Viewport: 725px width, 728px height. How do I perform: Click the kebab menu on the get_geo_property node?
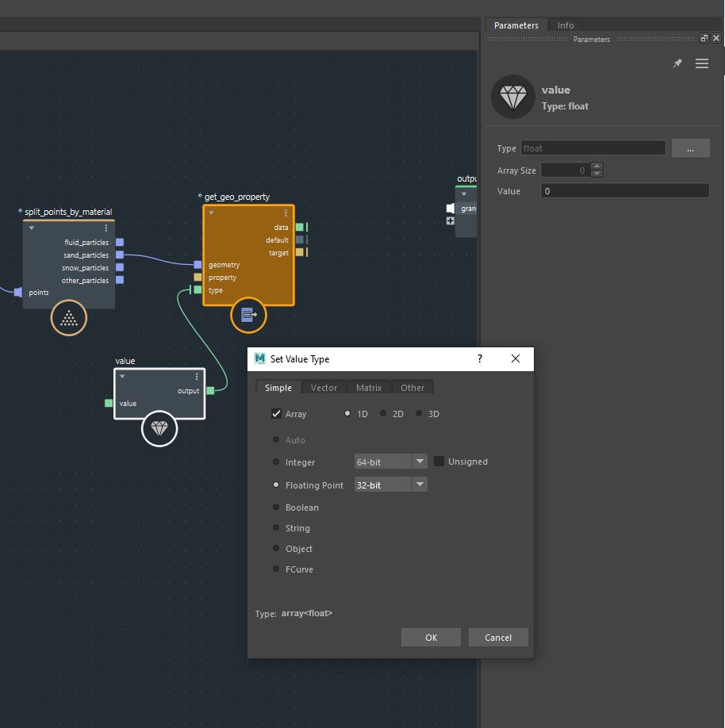(x=286, y=213)
